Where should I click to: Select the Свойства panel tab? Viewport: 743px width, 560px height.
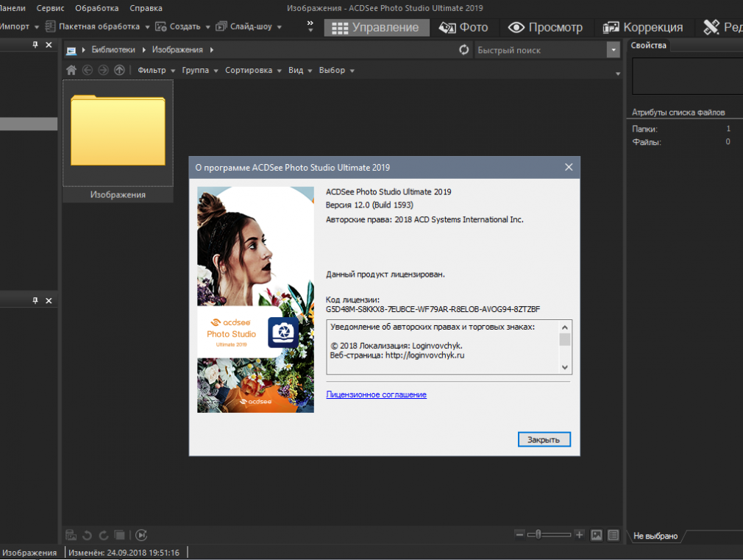click(x=648, y=46)
